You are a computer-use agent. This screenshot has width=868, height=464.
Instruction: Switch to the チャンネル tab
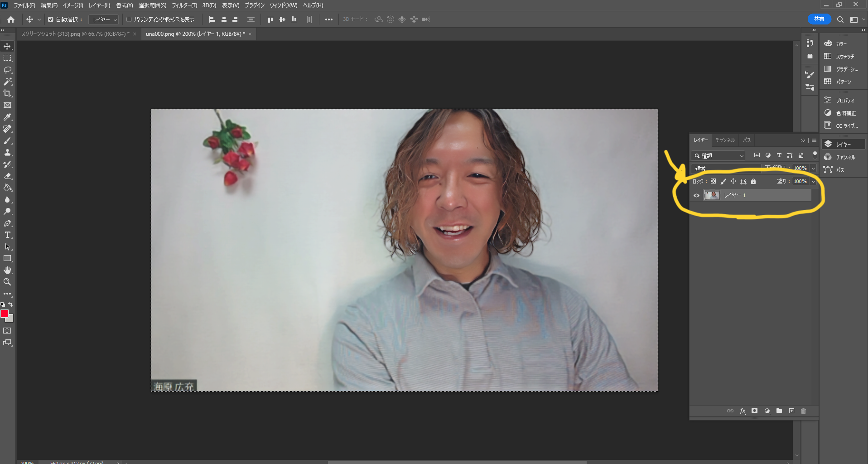click(725, 140)
